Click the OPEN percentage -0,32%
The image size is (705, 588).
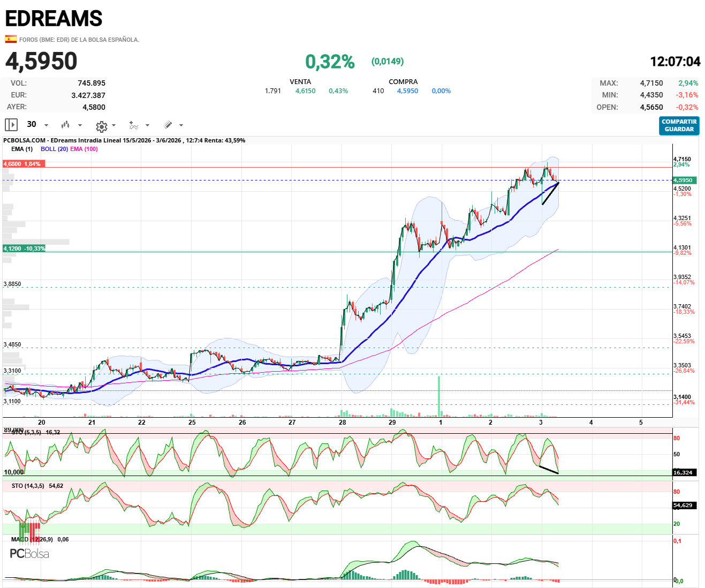click(687, 107)
